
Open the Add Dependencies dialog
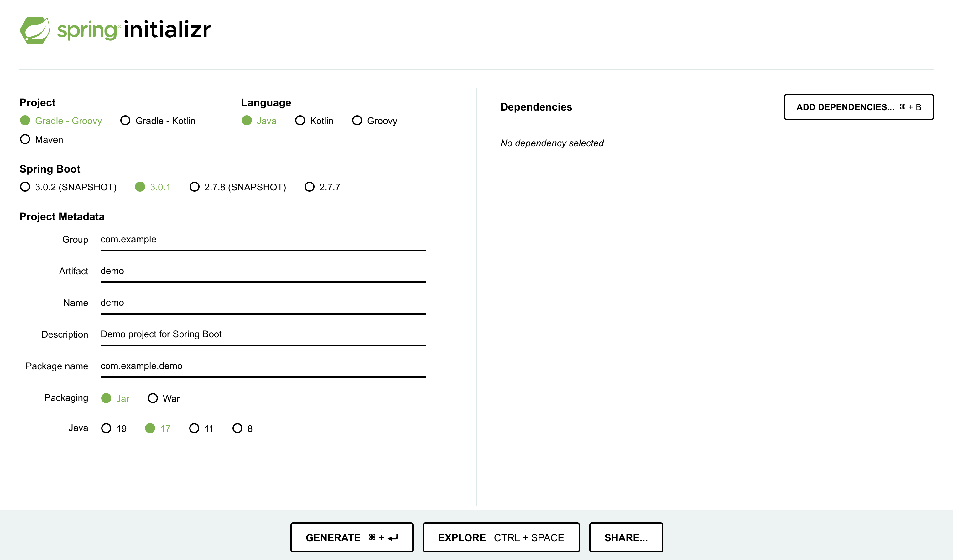pyautogui.click(x=858, y=107)
